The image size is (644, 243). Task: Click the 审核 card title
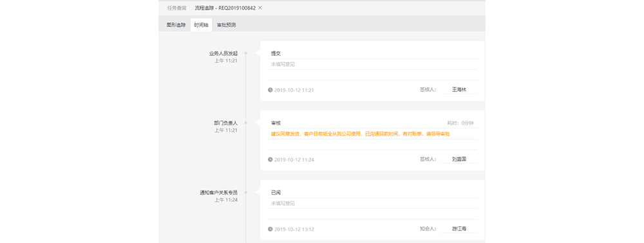click(276, 123)
